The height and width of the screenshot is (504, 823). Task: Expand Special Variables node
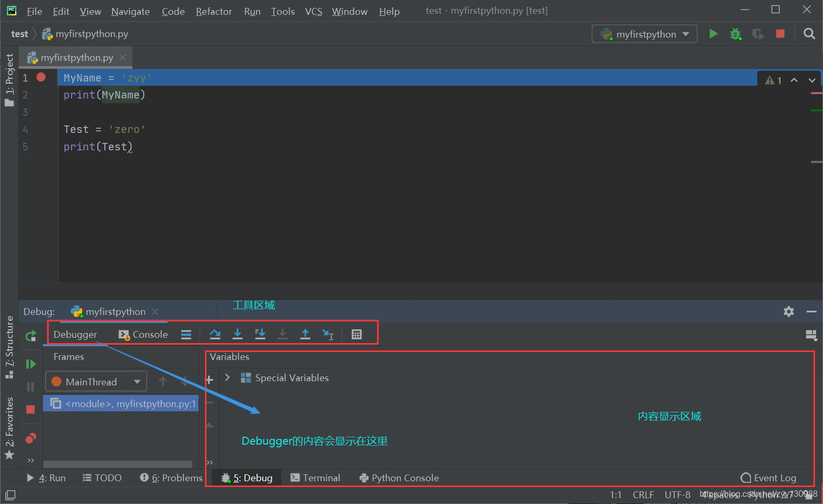(x=228, y=377)
